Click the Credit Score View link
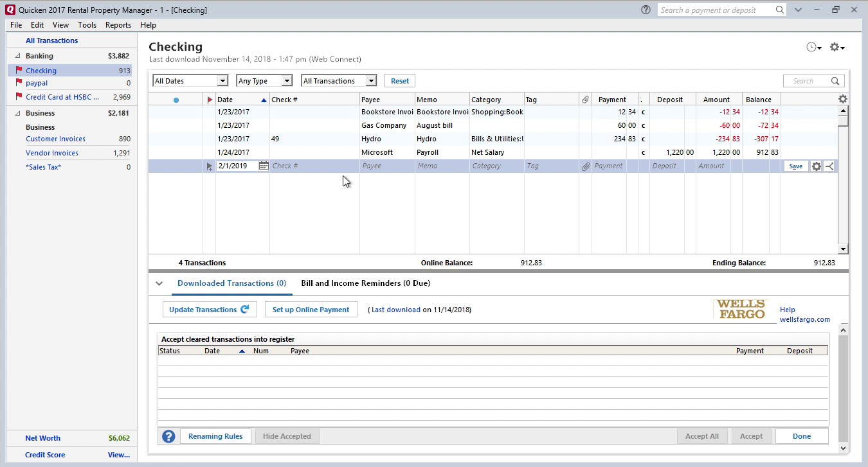This screenshot has width=868, height=467. click(119, 455)
